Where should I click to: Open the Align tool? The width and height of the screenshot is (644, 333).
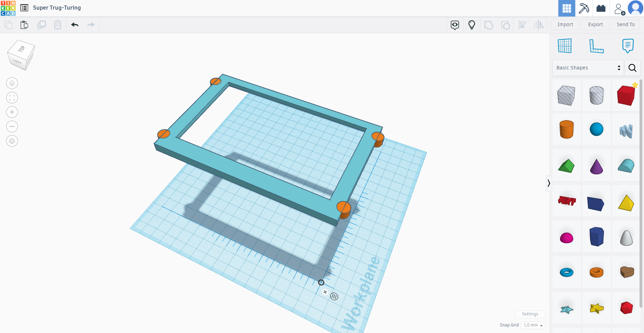(x=522, y=25)
